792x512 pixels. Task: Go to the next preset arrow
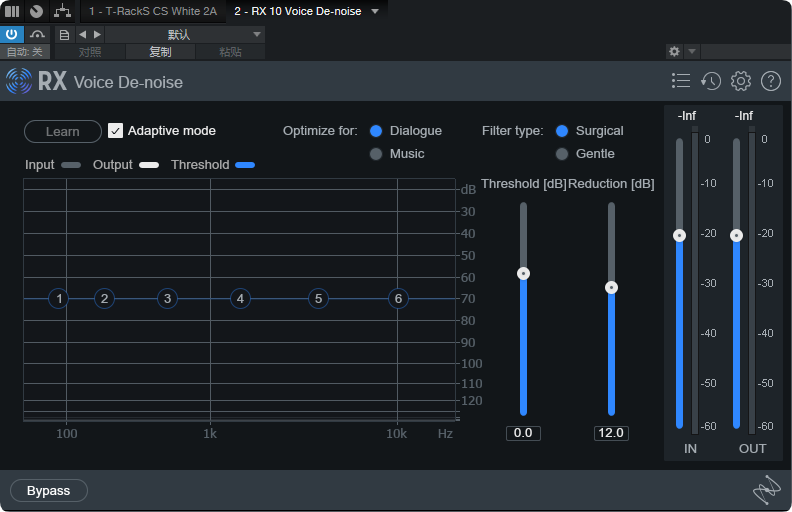point(97,34)
